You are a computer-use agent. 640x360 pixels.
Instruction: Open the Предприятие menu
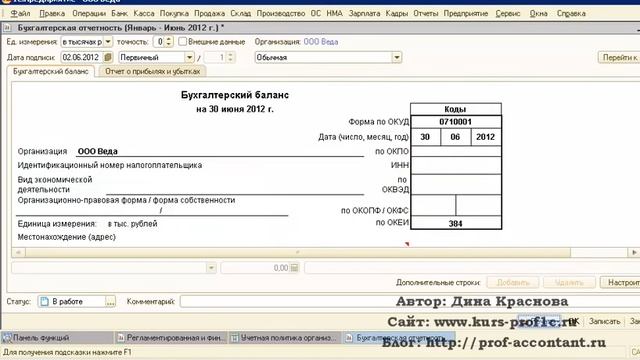tap(466, 13)
